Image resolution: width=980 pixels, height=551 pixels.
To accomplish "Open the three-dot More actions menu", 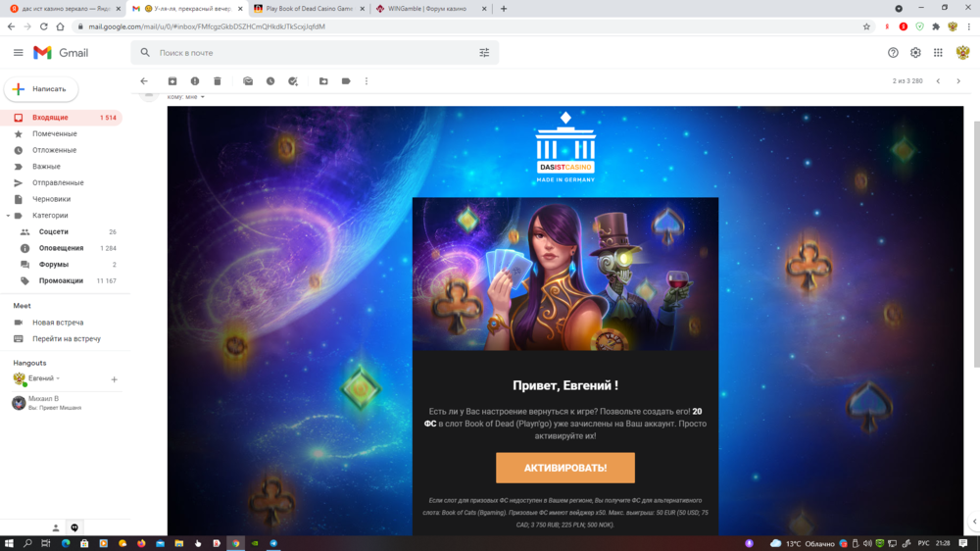I will pos(367,81).
